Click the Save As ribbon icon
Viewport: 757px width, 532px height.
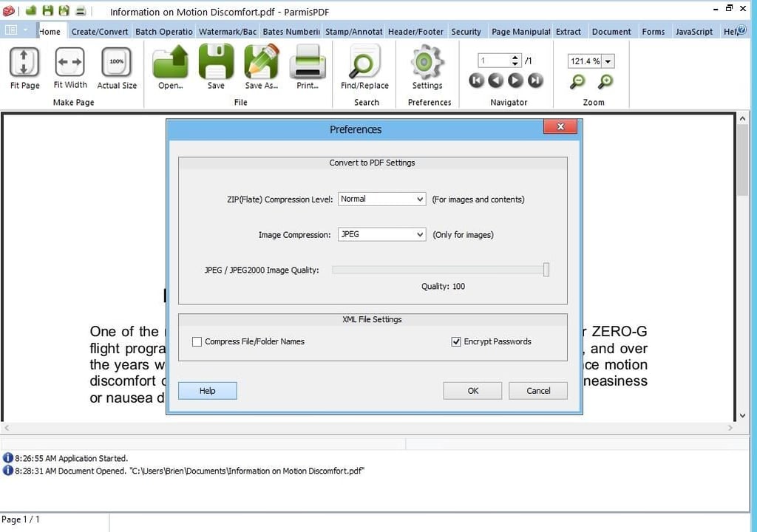[261, 61]
